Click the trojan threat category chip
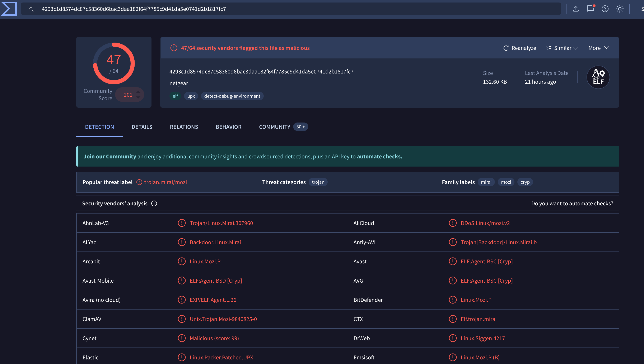644x364 pixels. tap(318, 182)
